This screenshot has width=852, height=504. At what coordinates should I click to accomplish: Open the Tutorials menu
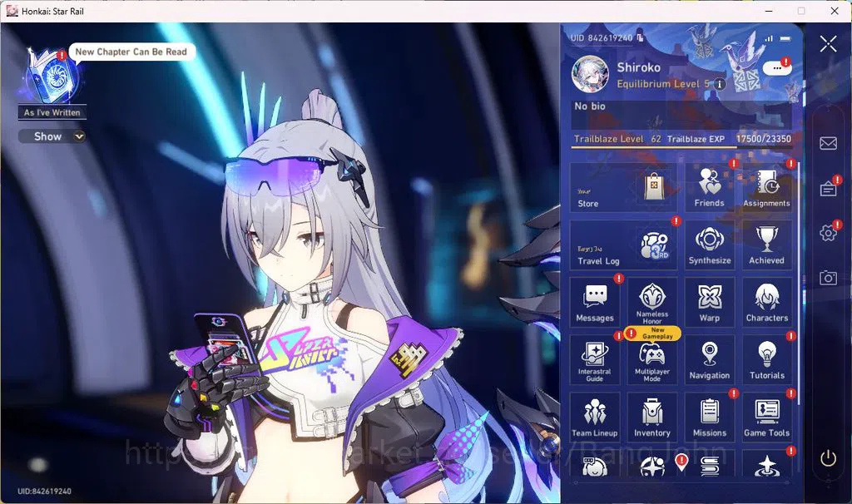766,360
